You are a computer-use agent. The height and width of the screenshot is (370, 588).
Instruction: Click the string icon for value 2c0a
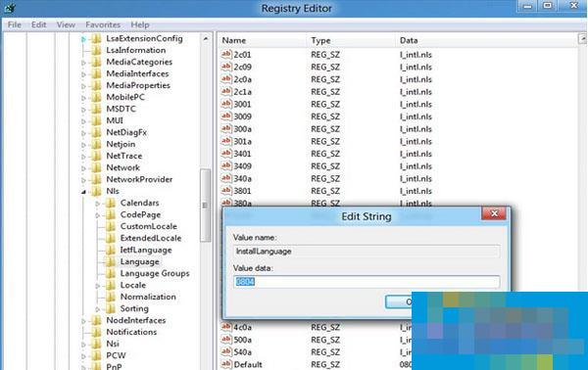(226, 79)
